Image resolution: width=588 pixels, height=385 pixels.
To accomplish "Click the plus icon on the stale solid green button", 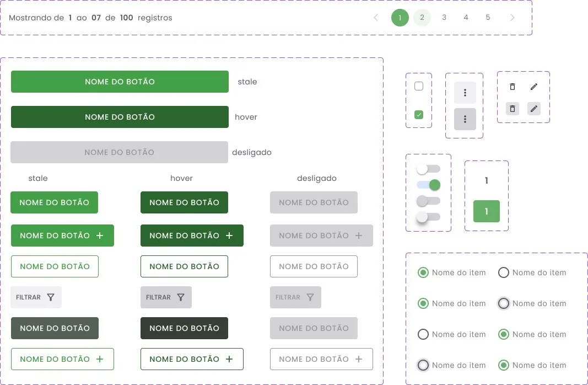I will 100,236.
